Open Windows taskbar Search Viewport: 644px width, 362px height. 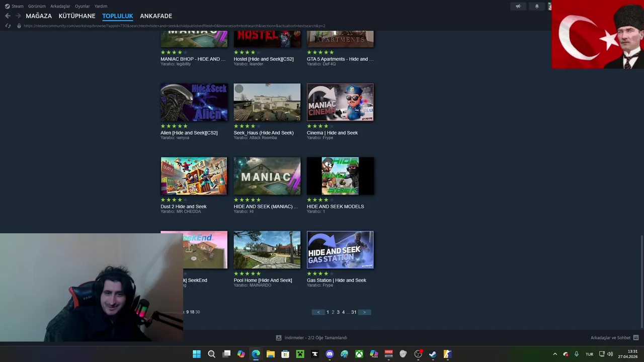click(x=212, y=354)
